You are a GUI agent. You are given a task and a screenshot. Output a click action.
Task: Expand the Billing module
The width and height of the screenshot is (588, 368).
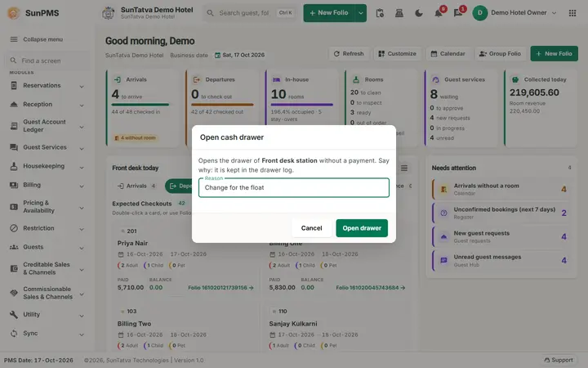tap(47, 185)
